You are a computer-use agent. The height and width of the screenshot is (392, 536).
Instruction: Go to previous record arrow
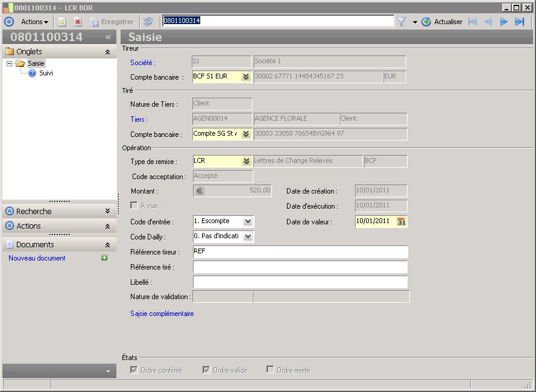(488, 22)
